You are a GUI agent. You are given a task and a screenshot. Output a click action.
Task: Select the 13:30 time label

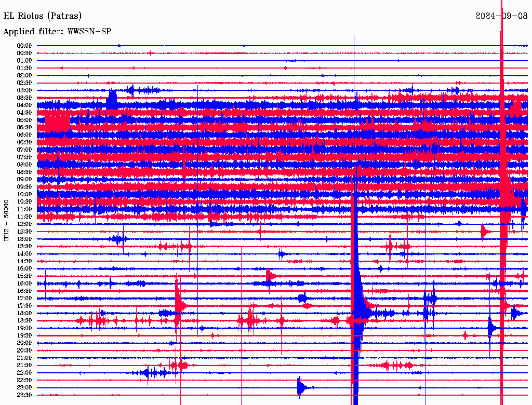click(x=24, y=247)
